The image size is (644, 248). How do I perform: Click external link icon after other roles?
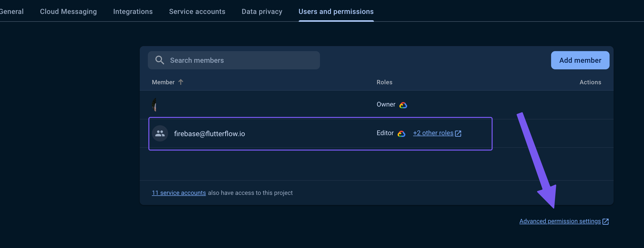[x=458, y=133]
